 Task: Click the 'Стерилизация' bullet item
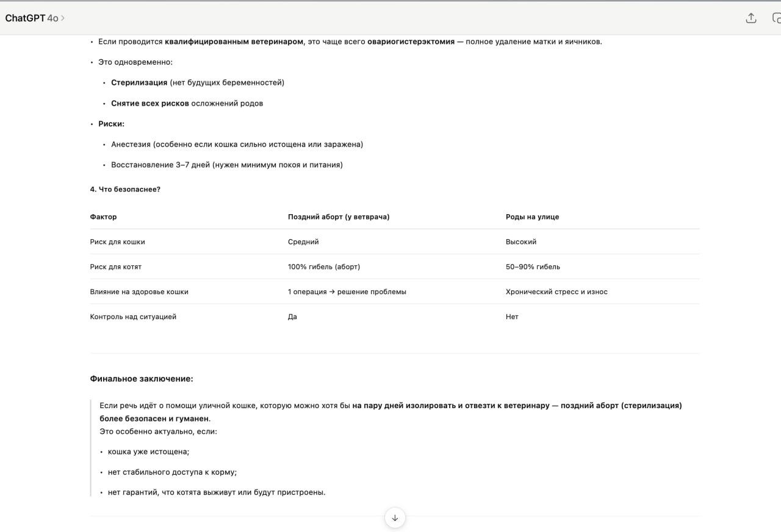[198, 82]
